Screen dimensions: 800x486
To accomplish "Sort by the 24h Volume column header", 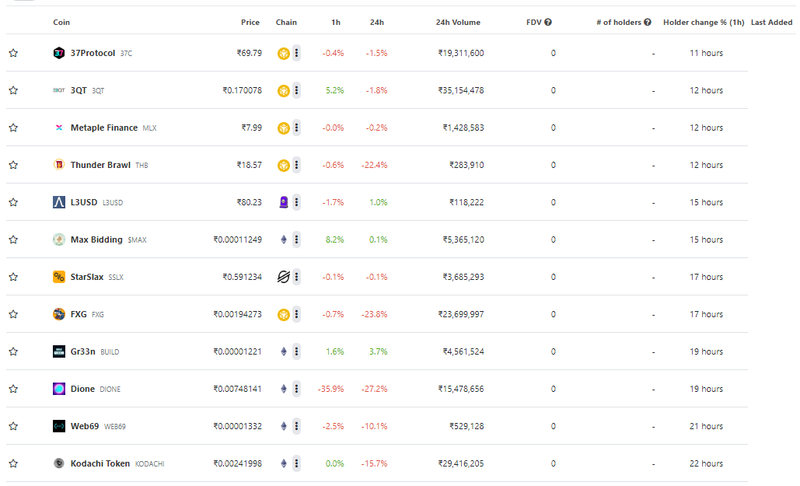I will click(x=458, y=22).
